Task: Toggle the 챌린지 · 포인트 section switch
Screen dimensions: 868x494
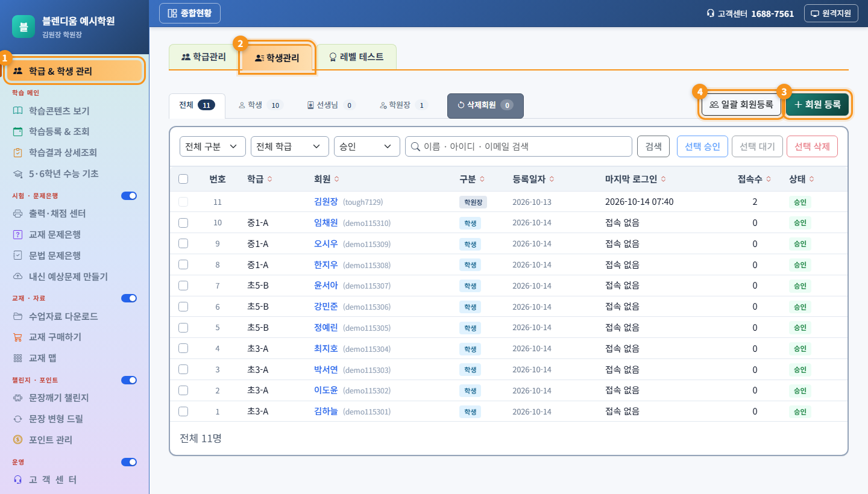Action: click(x=129, y=380)
